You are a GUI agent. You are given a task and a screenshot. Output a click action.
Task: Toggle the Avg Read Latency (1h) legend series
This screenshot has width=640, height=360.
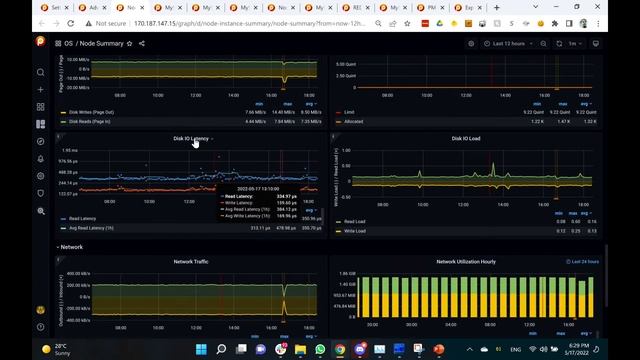pos(91,228)
